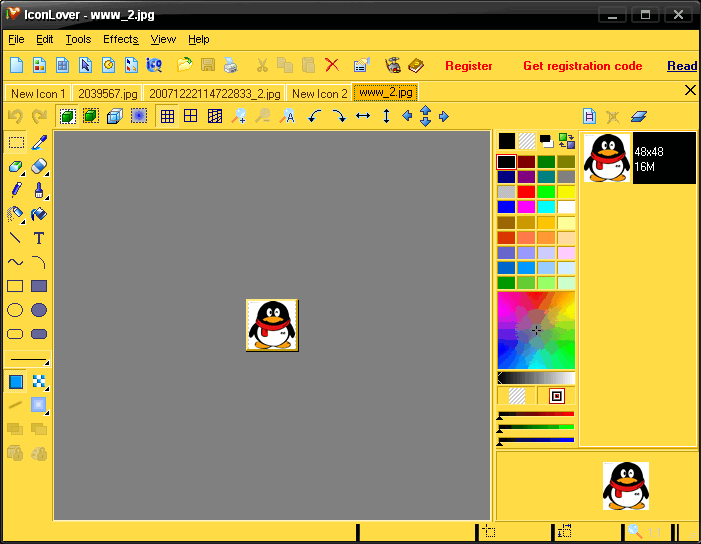The image size is (701, 544).
Task: Activate the Flood Fill bucket tool
Action: pos(39,214)
